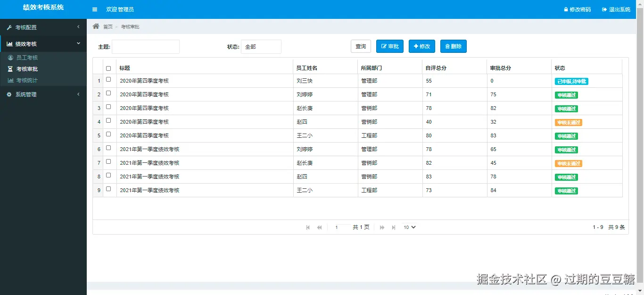Screen dimensions: 644x295
Task: Expand the 考核配置 sidebar section
Action: click(43, 27)
